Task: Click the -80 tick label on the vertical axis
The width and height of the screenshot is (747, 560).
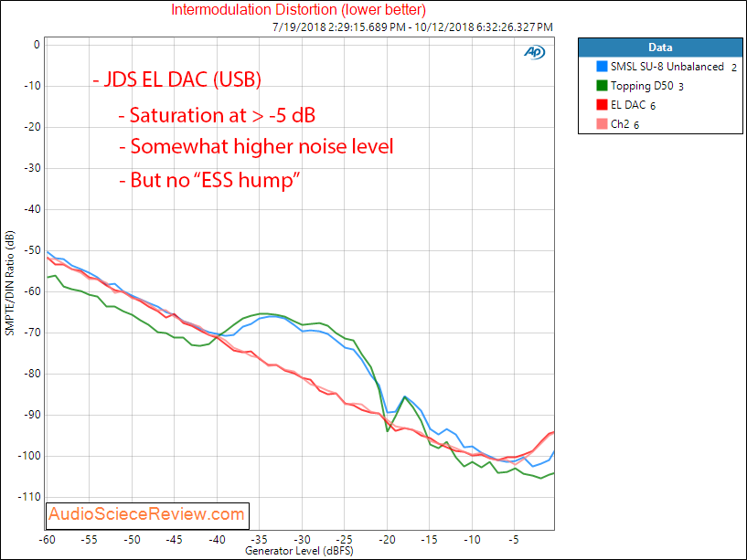Action: (x=32, y=374)
